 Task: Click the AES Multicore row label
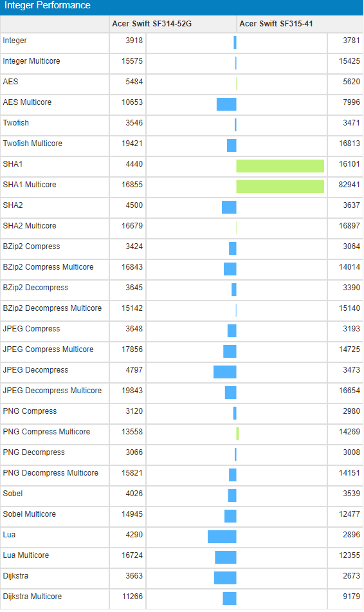(x=27, y=102)
